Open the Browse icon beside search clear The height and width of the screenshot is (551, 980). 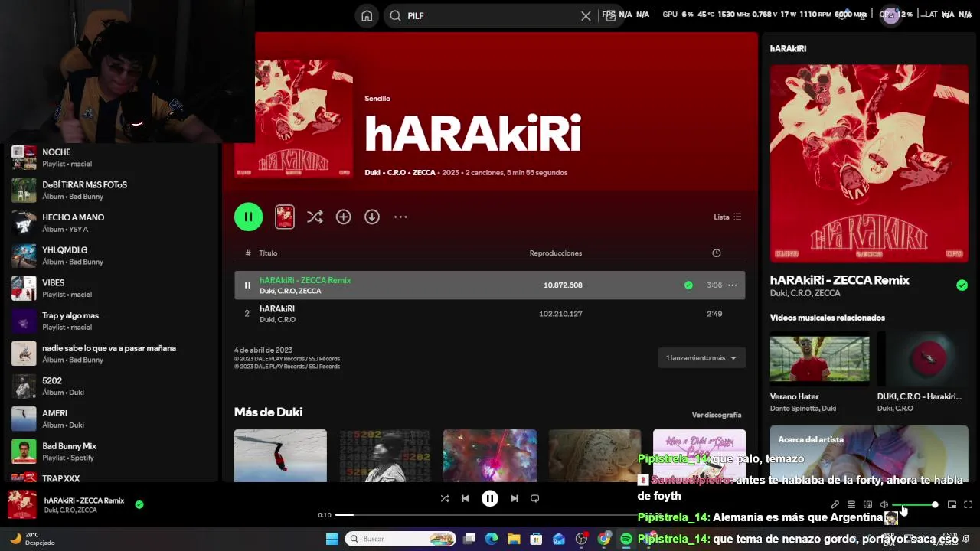610,16
